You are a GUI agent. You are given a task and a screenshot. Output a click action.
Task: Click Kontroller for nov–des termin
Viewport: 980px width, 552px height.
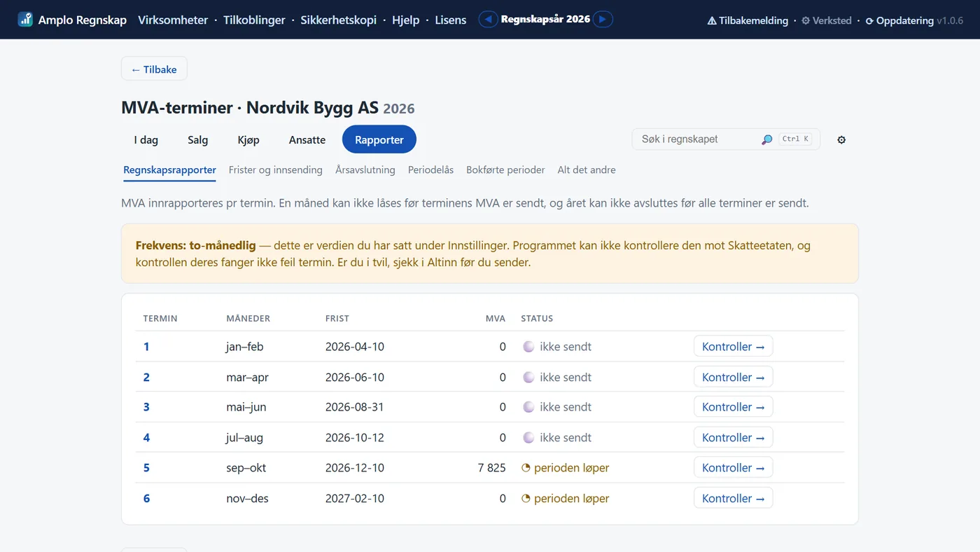pos(733,499)
